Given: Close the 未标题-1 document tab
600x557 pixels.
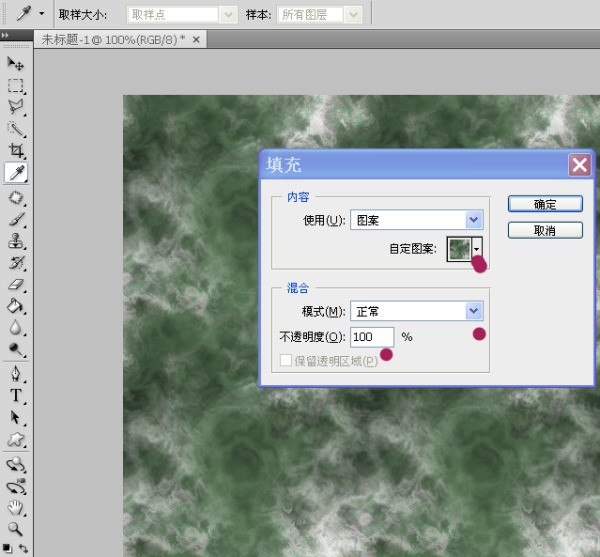Looking at the screenshot, I should pos(196,39).
